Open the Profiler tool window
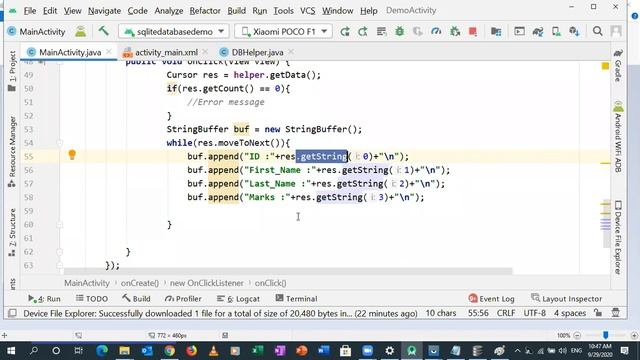Screen dimensions: 640x360 pos(183,299)
